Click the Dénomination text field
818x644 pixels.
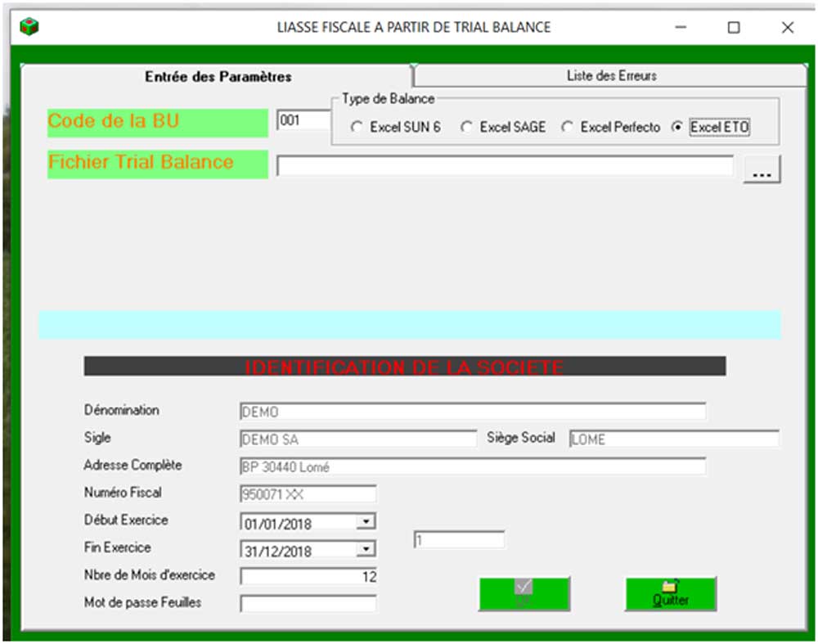click(x=472, y=412)
